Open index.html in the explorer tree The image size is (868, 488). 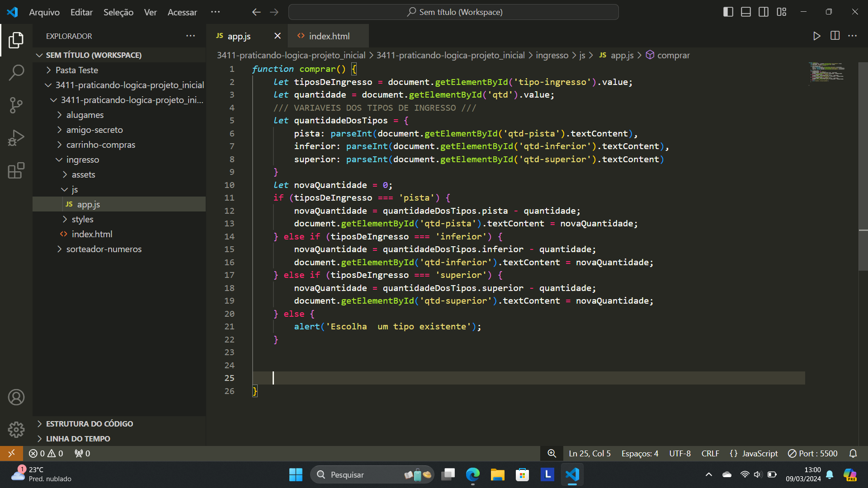pyautogui.click(x=119, y=234)
